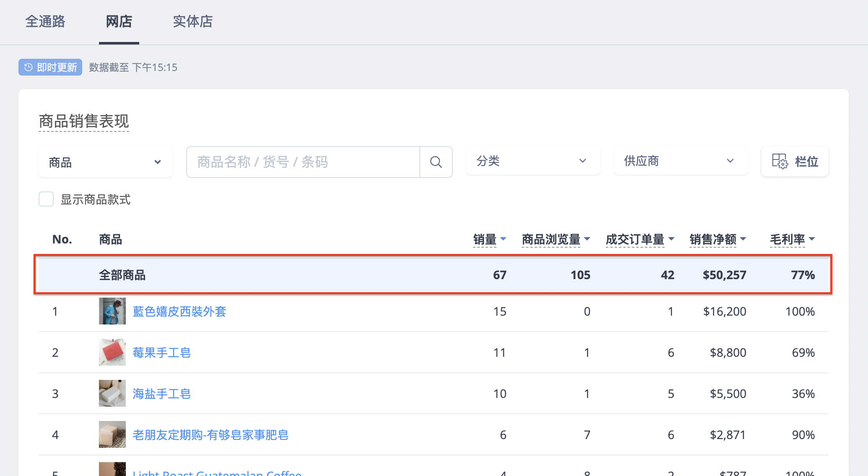Open the 海盐手工皂 product link

point(162,394)
